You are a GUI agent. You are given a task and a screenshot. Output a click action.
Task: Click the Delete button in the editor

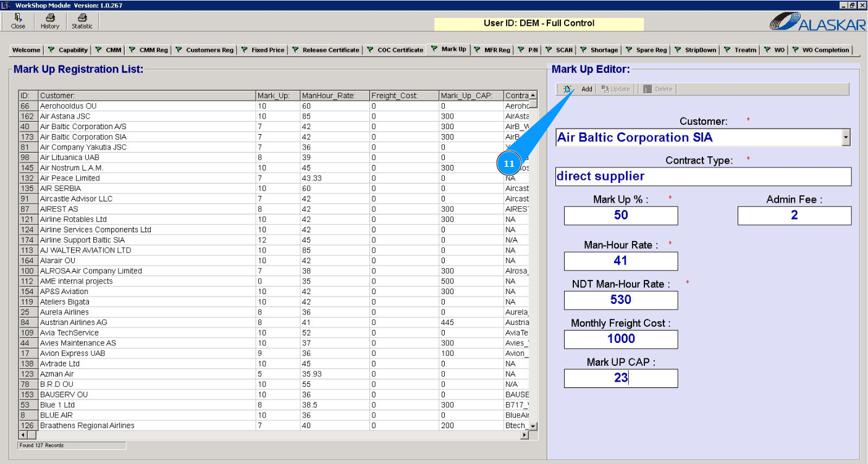pos(657,89)
